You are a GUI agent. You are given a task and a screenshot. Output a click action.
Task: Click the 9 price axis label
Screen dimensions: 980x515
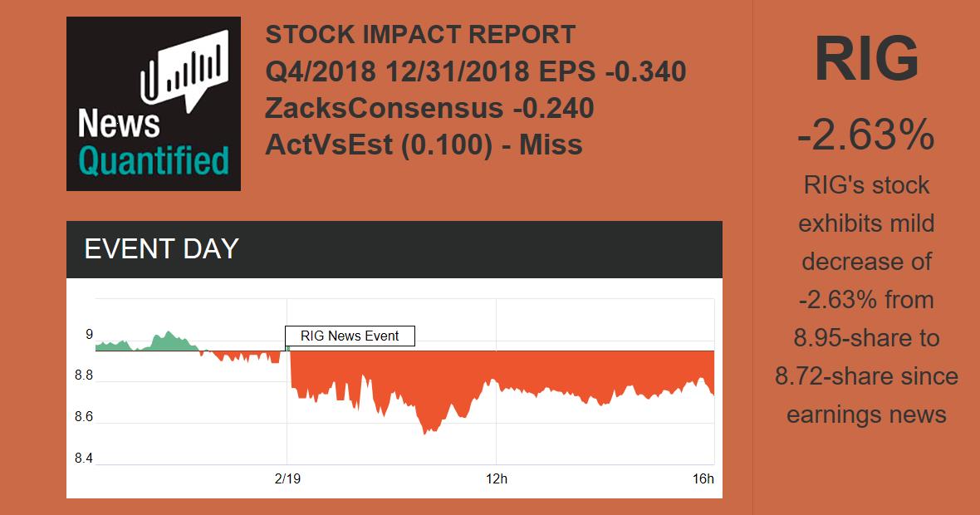pyautogui.click(x=88, y=335)
